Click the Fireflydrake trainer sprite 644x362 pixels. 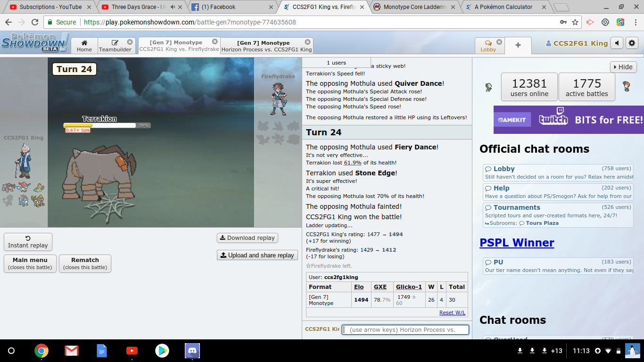(279, 99)
